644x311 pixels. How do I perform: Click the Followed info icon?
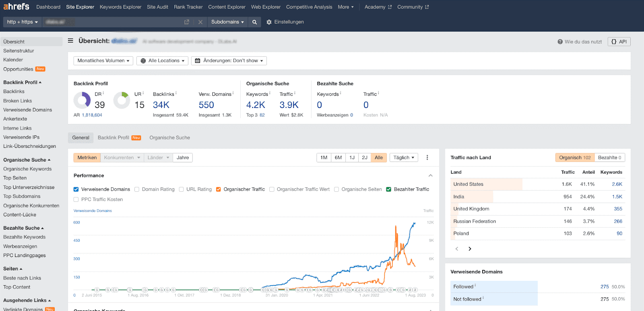pos(475,286)
